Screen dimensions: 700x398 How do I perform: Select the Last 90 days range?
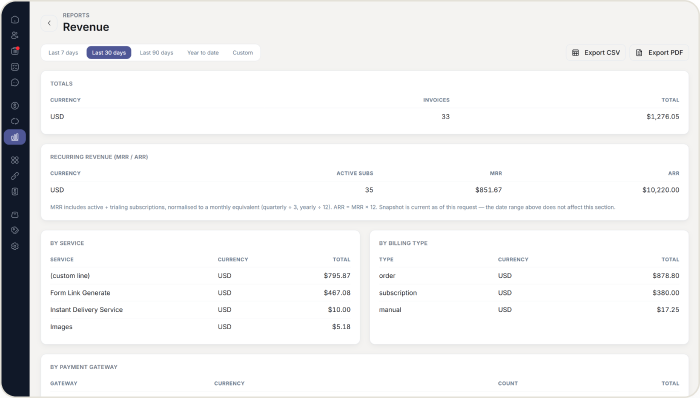156,53
